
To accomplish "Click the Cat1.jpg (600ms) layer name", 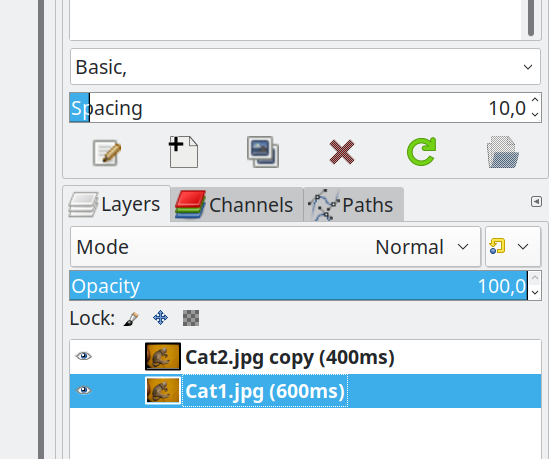I will [265, 391].
